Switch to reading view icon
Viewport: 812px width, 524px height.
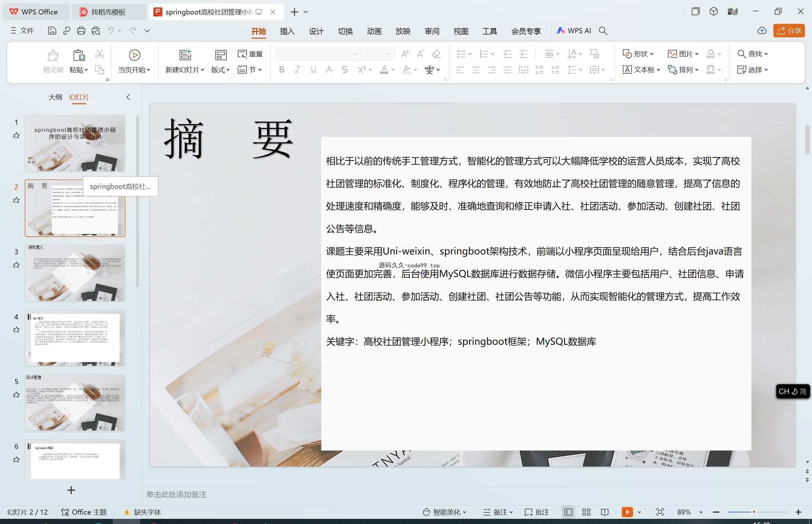[604, 512]
